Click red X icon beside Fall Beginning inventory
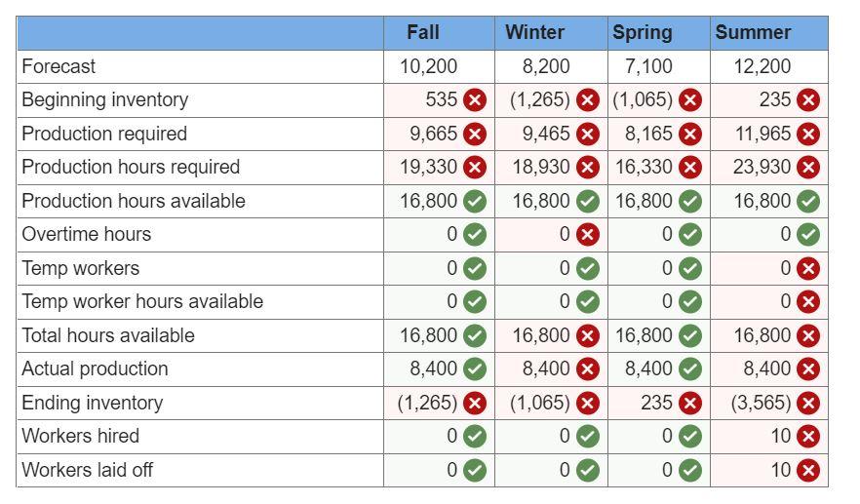 [x=475, y=100]
